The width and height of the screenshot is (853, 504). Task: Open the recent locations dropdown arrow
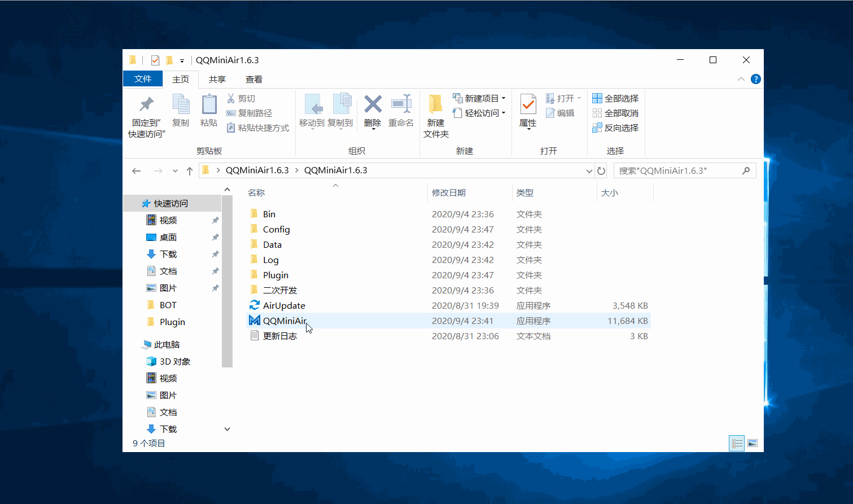(175, 170)
